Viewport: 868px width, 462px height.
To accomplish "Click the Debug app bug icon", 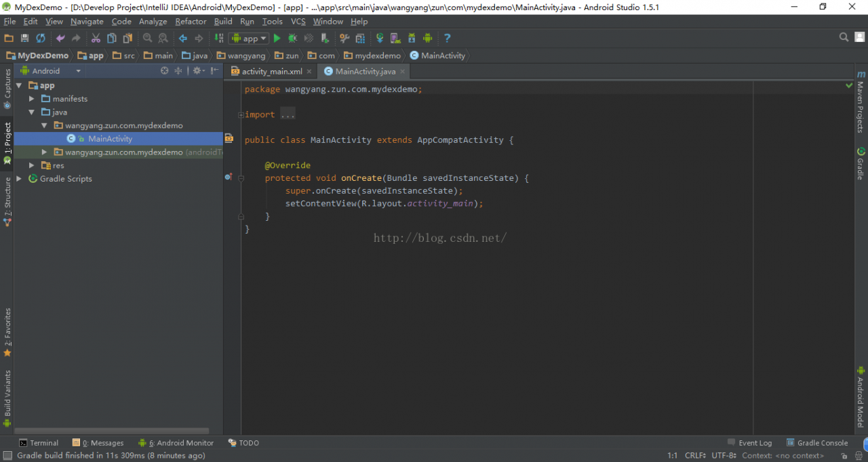I will tap(292, 39).
